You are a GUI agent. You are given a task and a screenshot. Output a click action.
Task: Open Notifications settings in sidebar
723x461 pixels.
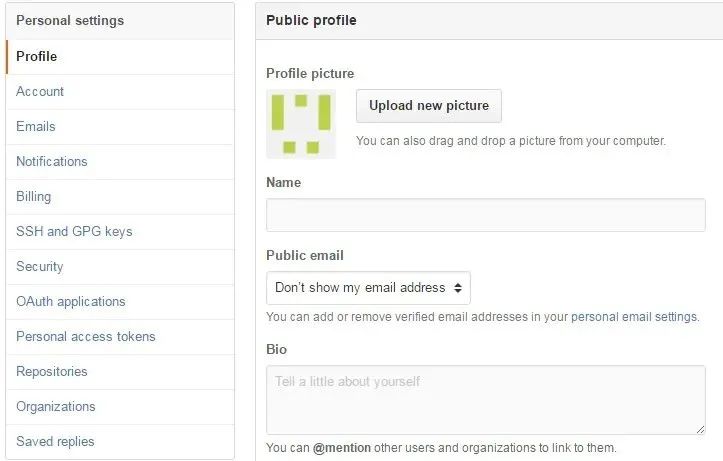click(52, 162)
